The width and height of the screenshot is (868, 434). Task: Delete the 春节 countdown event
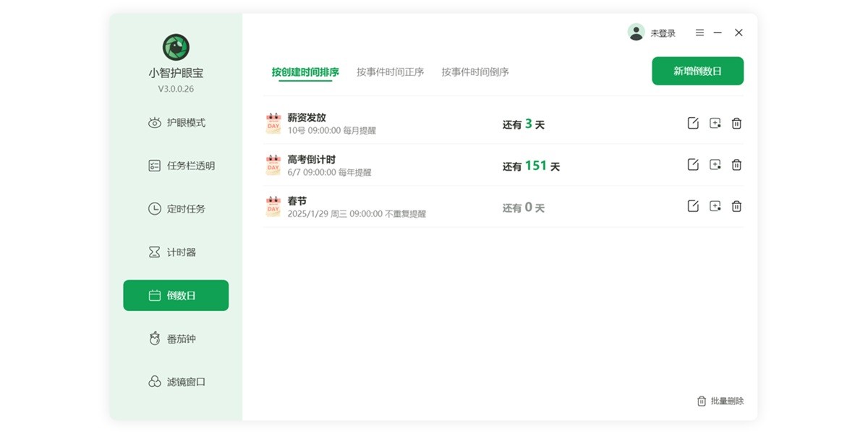[736, 206]
